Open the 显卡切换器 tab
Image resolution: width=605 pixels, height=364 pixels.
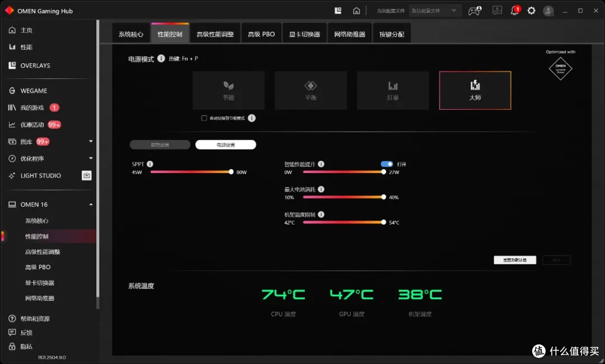tap(304, 34)
